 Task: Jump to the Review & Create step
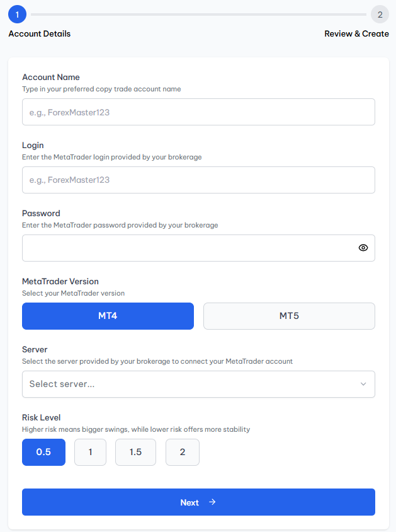[356, 33]
